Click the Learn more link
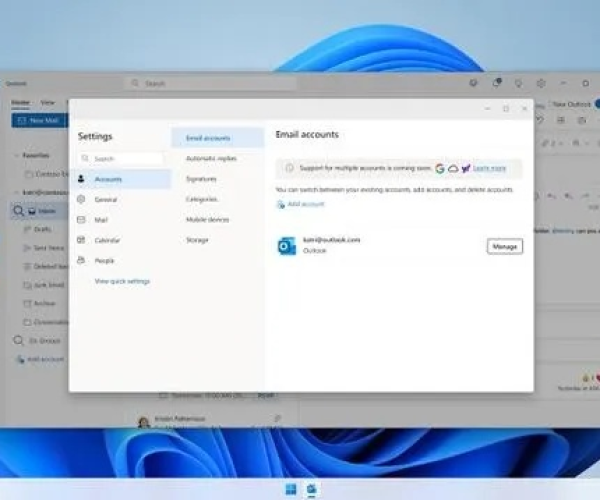 tap(489, 169)
